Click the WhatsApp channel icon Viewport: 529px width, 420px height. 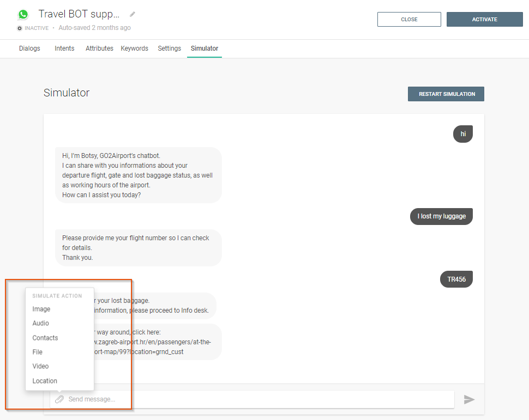[23, 15]
